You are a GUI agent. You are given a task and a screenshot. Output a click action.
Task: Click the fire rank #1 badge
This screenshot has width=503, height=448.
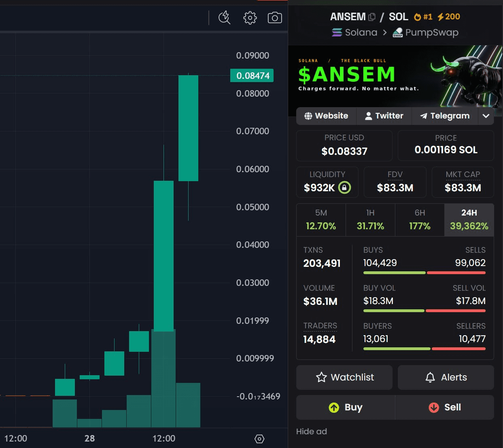click(423, 17)
